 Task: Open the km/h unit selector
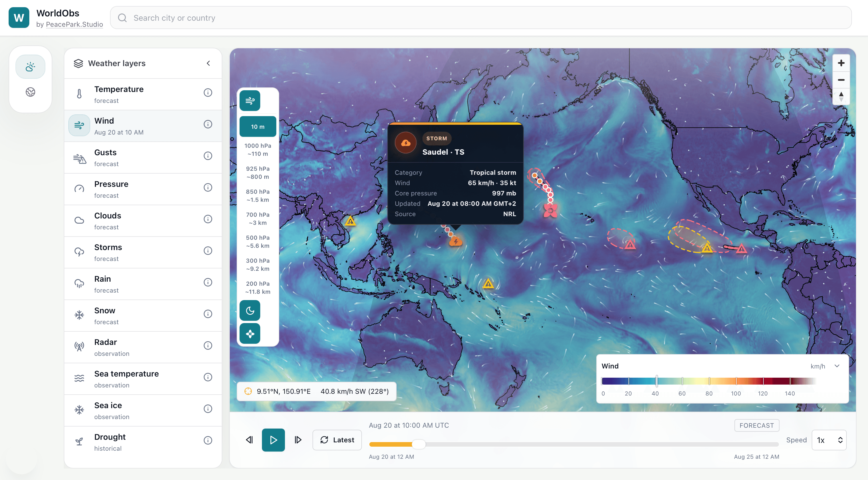tap(818, 366)
